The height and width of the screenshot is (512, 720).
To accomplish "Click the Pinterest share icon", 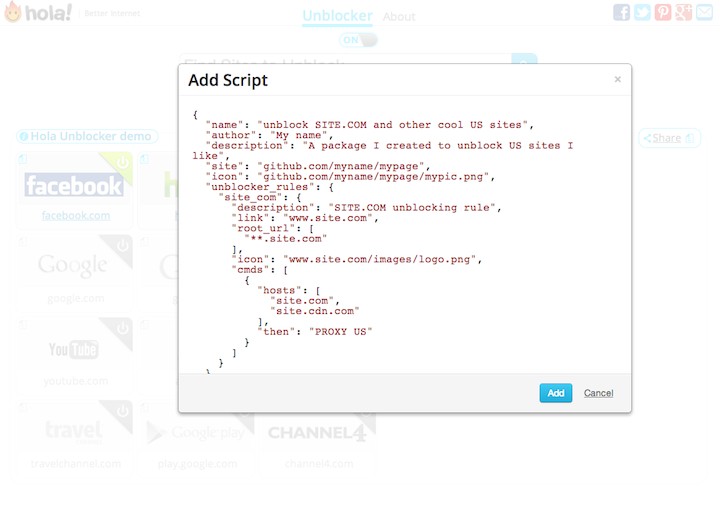I will [x=663, y=12].
